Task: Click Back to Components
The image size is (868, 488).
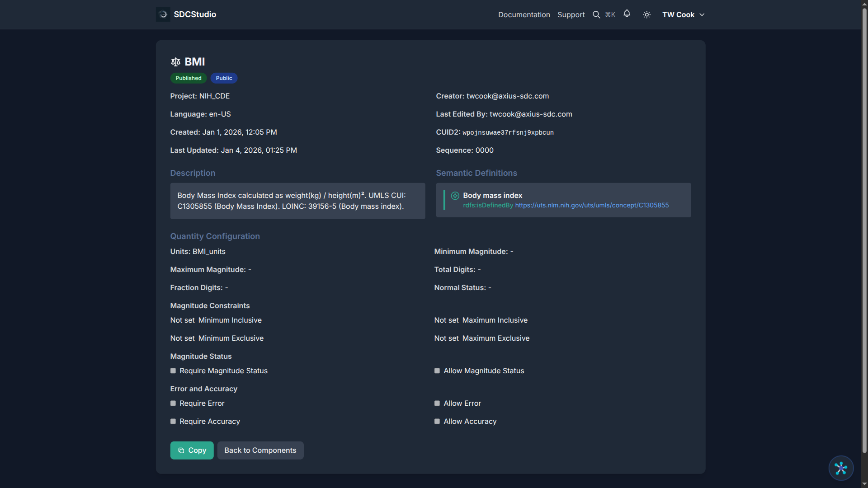Action: point(260,450)
